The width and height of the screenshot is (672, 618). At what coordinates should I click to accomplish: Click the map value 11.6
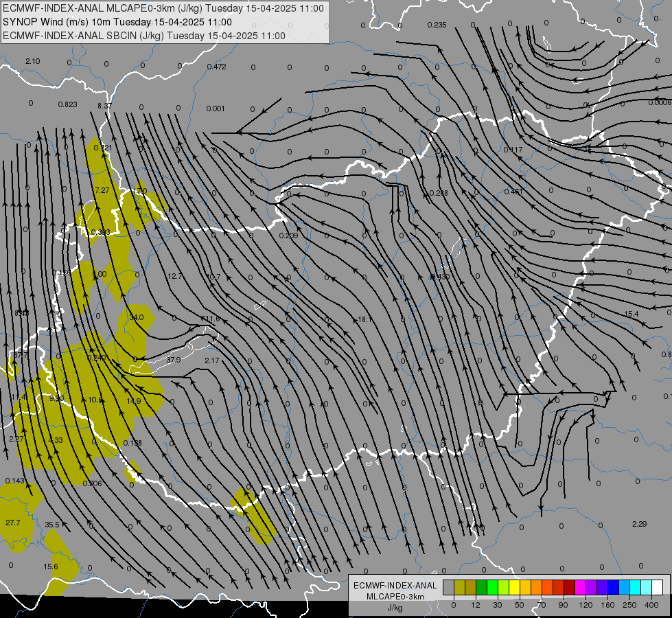click(x=213, y=319)
